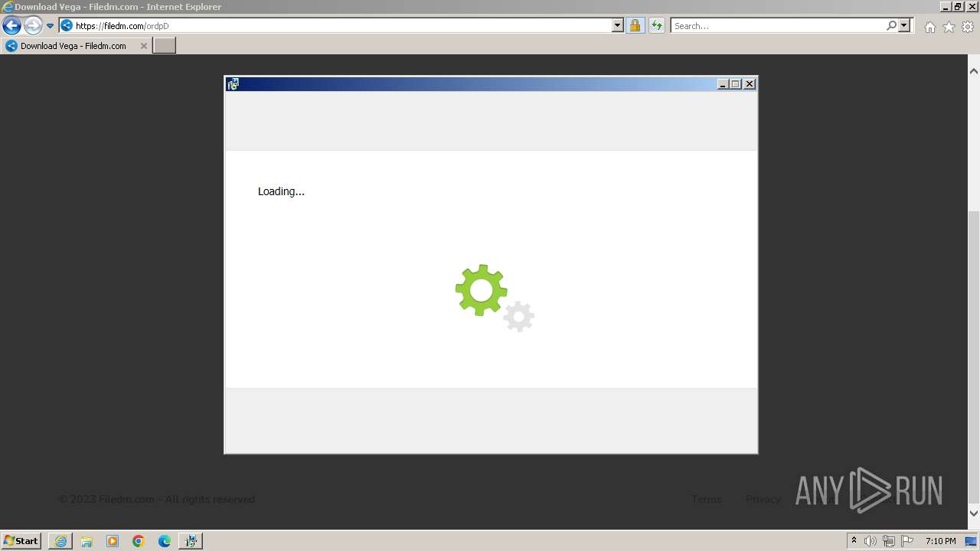Restore down the Internet Explorer window
Screen dimensions: 980x551
click(x=959, y=6)
